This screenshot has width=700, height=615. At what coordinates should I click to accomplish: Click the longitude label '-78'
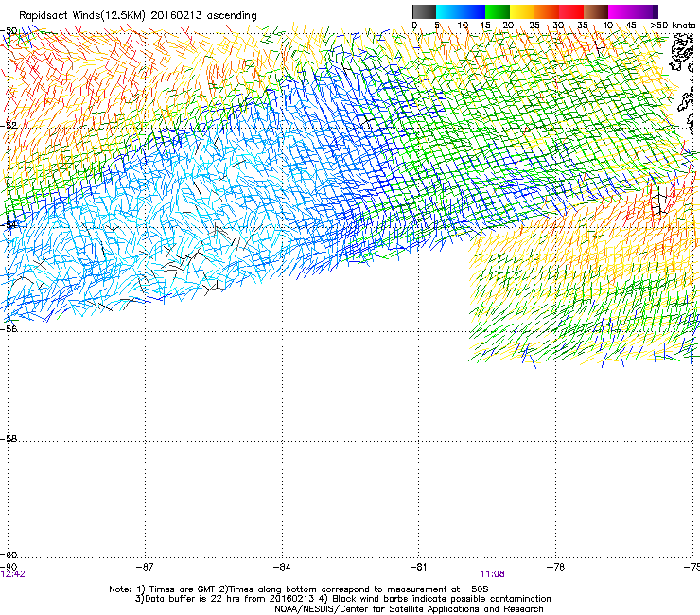coord(555,567)
